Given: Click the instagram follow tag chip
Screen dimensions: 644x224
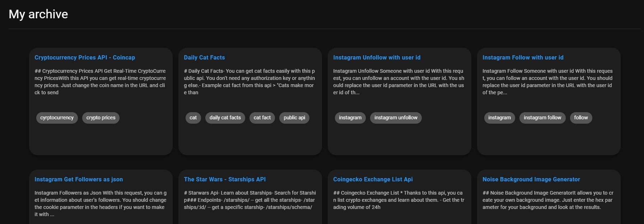Looking at the screenshot, I should coord(542,118).
